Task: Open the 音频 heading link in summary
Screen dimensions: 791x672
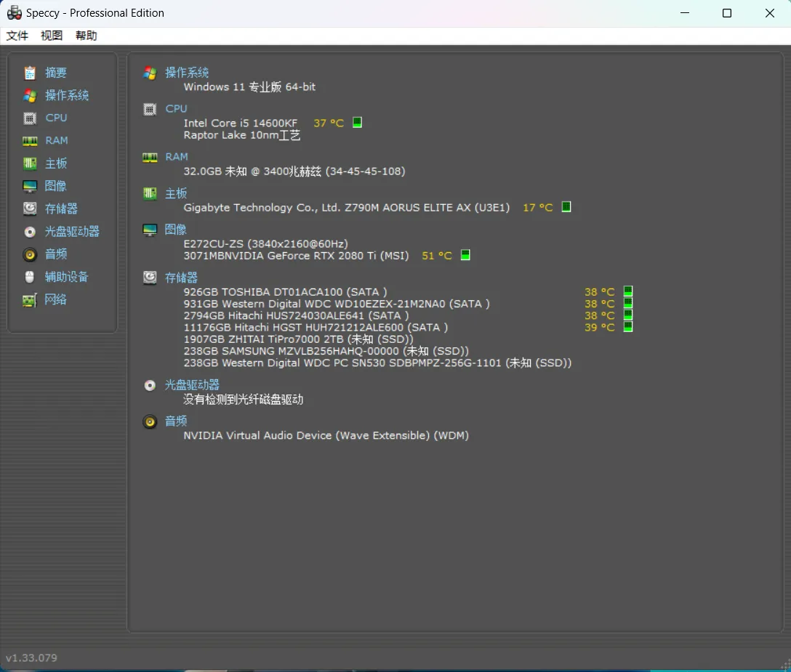Action: point(175,421)
